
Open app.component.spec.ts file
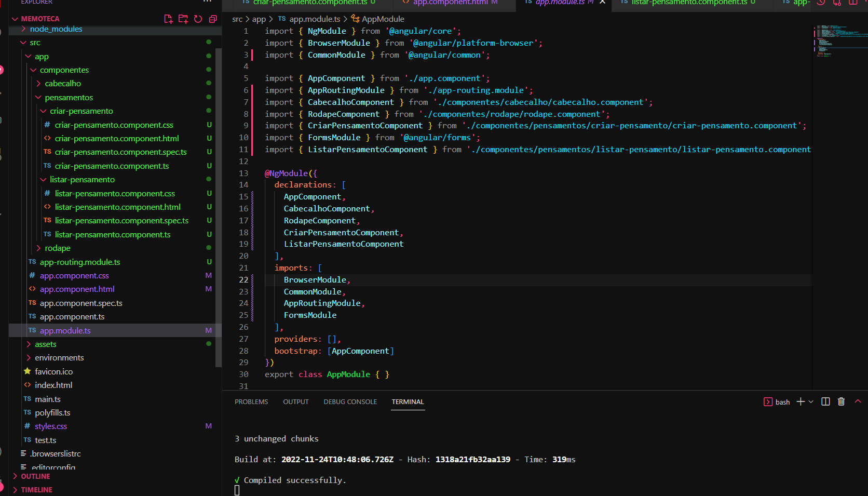[x=81, y=303]
